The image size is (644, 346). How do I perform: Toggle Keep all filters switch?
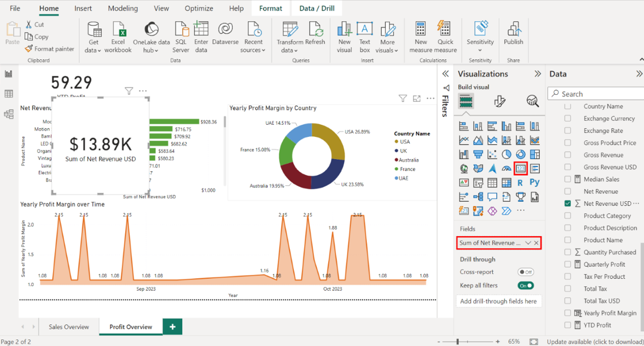point(525,286)
